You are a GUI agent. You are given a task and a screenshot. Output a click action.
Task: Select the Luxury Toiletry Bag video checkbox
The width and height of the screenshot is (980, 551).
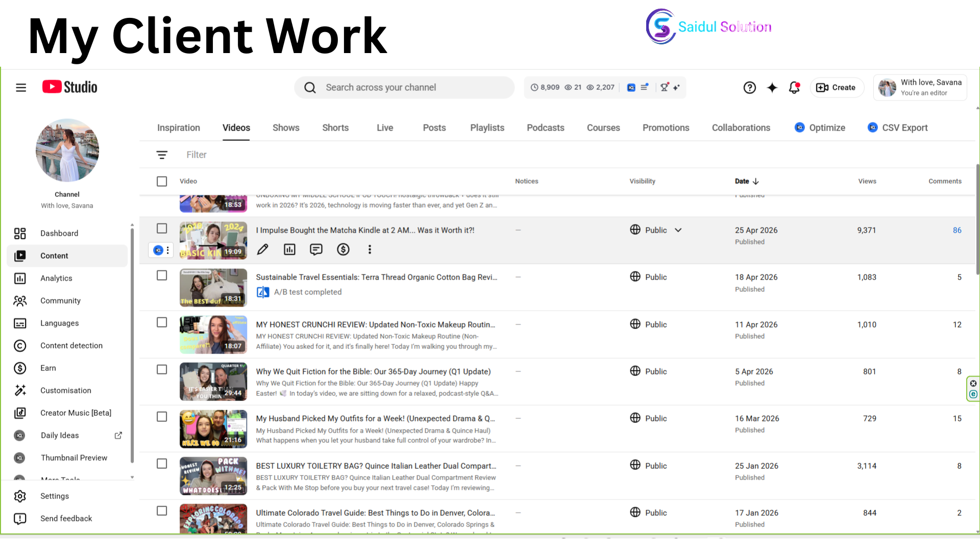pos(162,464)
